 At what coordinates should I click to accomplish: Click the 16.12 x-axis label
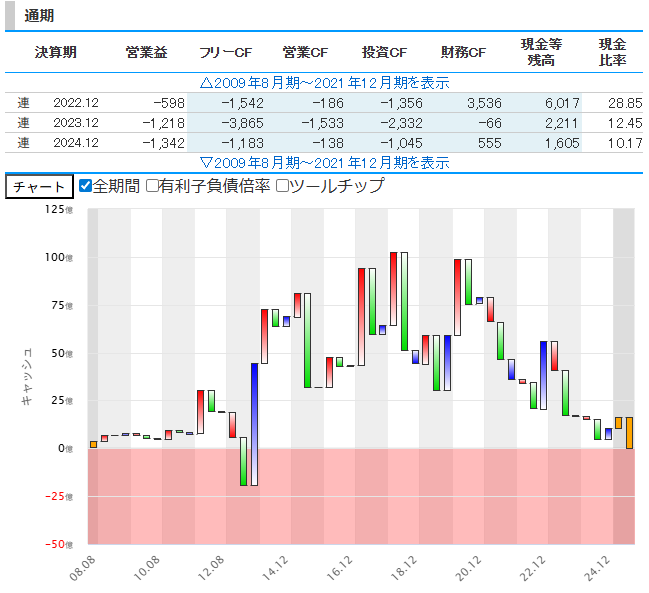click(x=339, y=569)
